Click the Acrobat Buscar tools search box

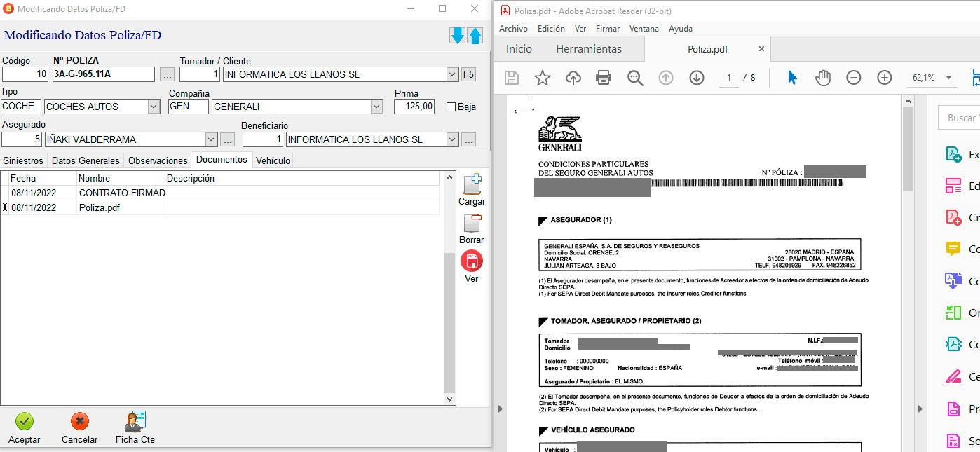click(959, 118)
